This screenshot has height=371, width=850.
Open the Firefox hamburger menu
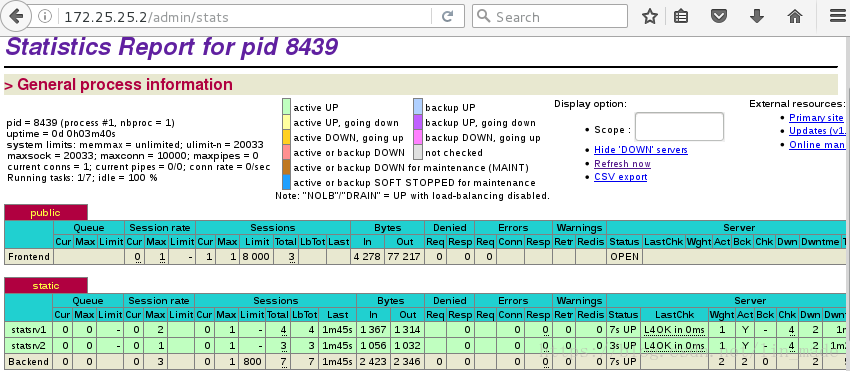click(x=838, y=16)
